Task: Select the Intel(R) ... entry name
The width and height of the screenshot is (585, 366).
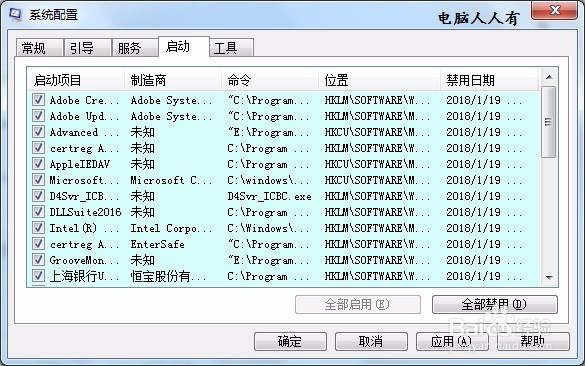Action: (84, 228)
